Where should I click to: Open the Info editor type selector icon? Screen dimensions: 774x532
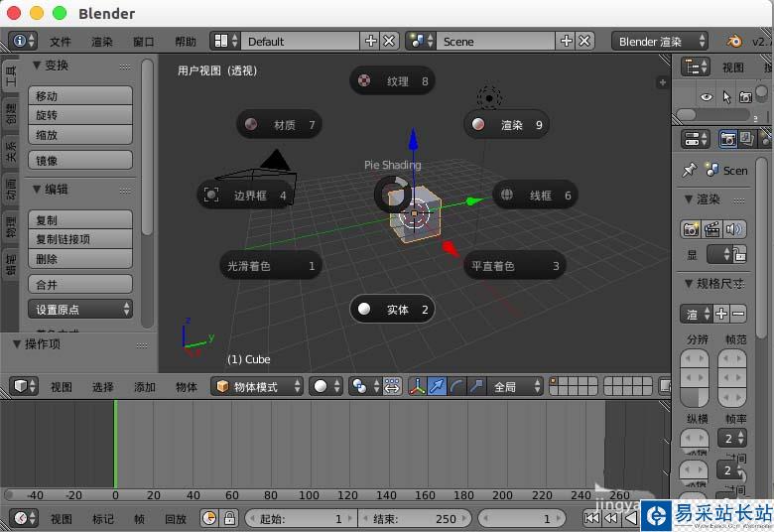[23, 41]
